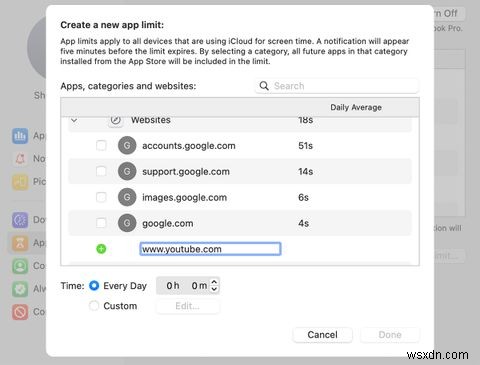Click the Turn Off button in background window
Image resolution: width=480 pixels, height=365 pixels.
pyautogui.click(x=448, y=14)
